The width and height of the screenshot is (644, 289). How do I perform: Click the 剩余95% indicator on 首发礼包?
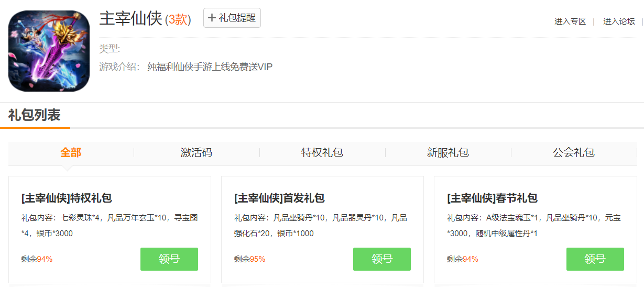point(249,259)
